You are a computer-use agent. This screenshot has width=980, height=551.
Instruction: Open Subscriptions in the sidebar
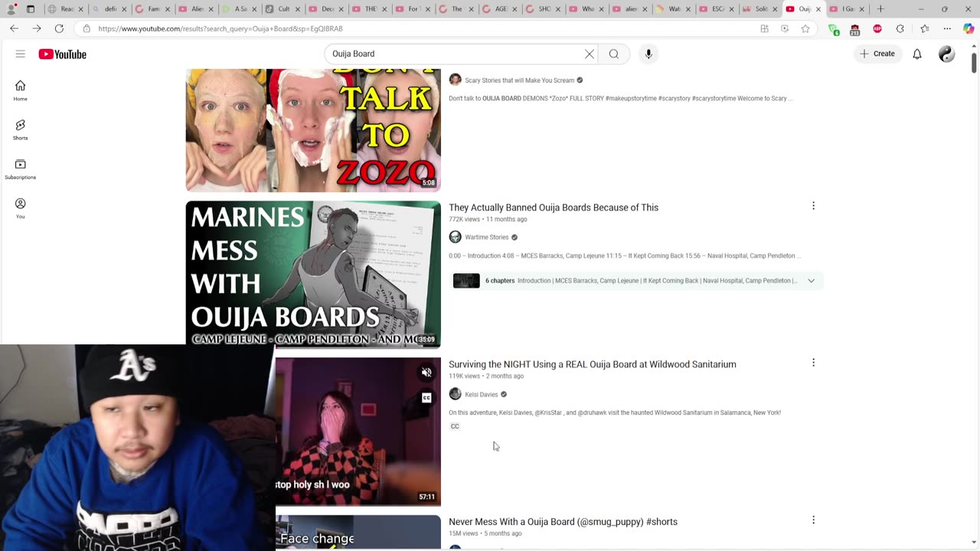21,169
